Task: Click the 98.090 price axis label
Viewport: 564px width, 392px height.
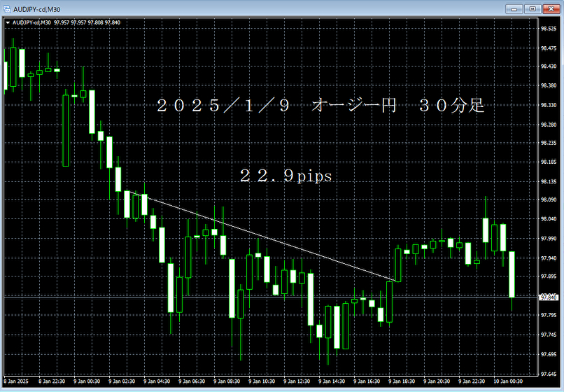Action: tap(548, 200)
